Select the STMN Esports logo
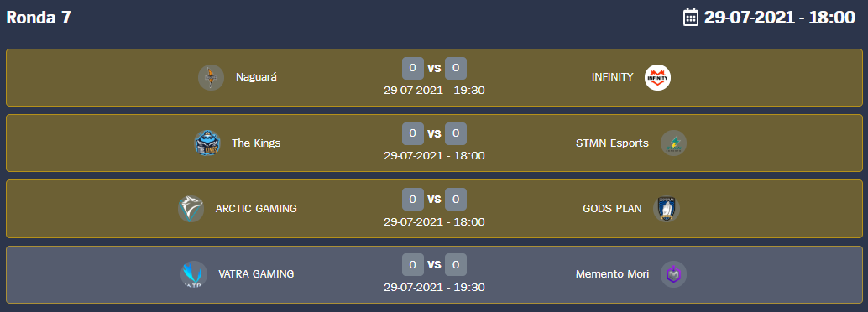Screen dimensions: 868x312 coord(673,143)
